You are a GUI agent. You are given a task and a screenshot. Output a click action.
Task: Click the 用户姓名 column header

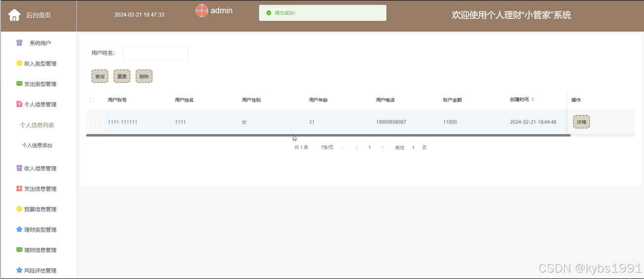184,100
